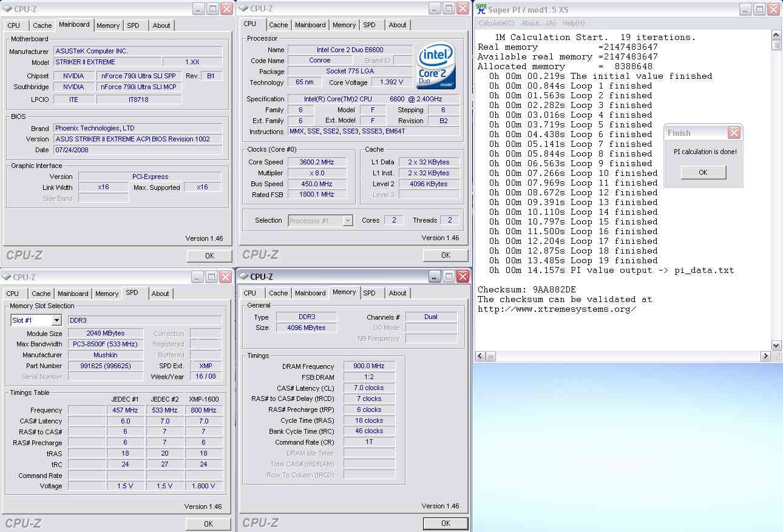
Task: Click OK in the SPD CPU-Z window
Action: pos(208,524)
